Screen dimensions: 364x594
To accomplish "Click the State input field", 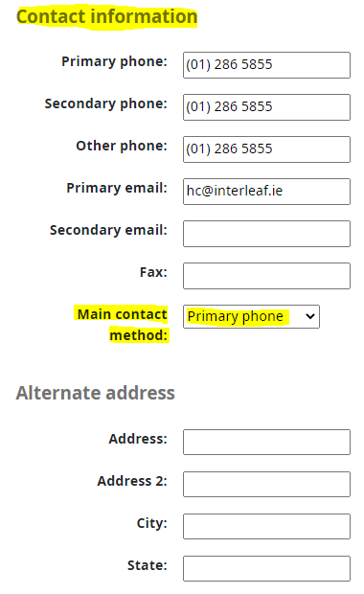I will tap(266, 568).
